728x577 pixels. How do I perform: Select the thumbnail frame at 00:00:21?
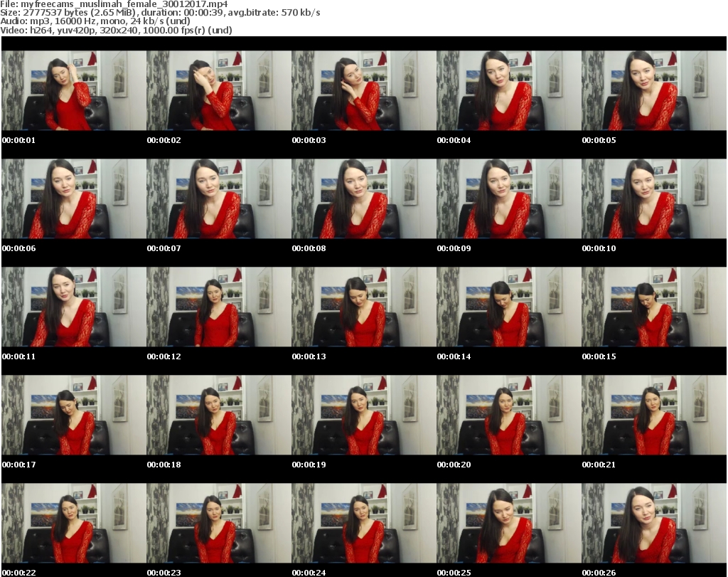(x=654, y=415)
